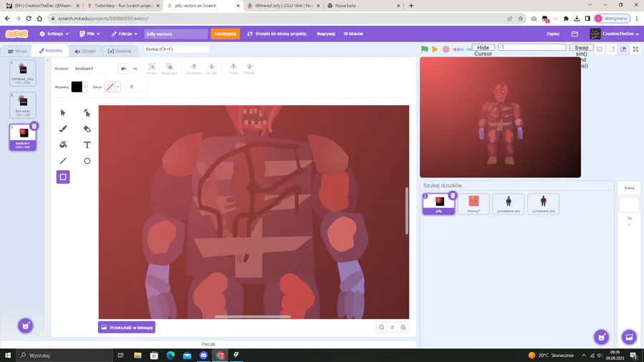Switch to the Skrypt tab
644x362 pixels.
(17, 52)
